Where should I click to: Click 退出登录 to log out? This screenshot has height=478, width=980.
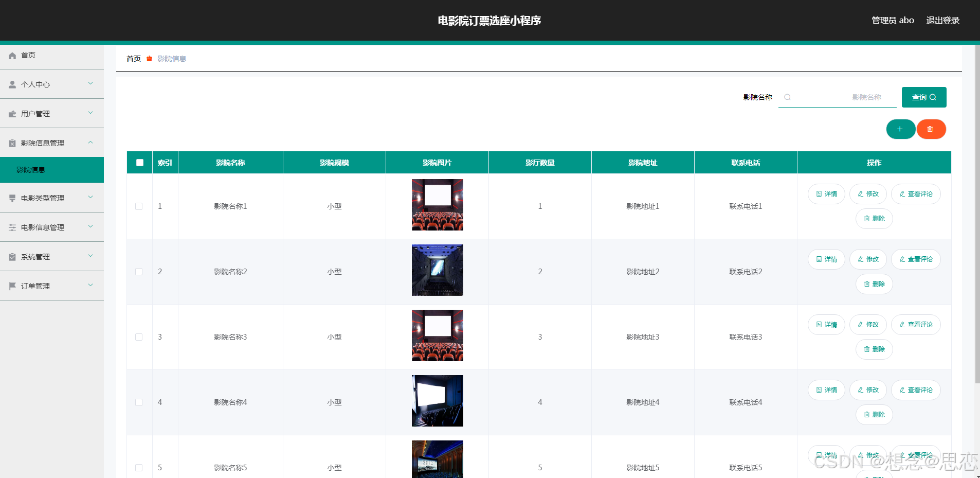943,21
